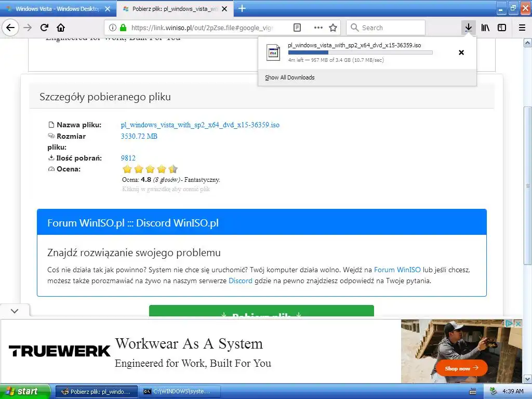The width and height of the screenshot is (532, 399).
Task: Click Show All Downloads
Action: pos(290,77)
